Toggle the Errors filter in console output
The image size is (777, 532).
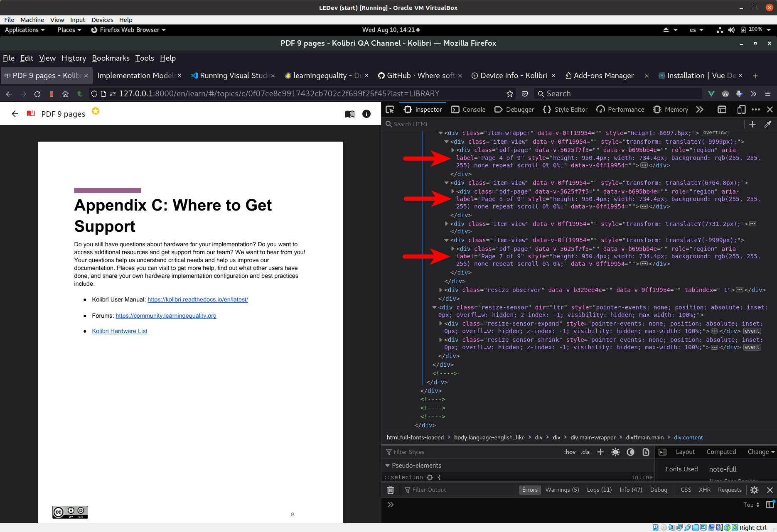pyautogui.click(x=529, y=490)
